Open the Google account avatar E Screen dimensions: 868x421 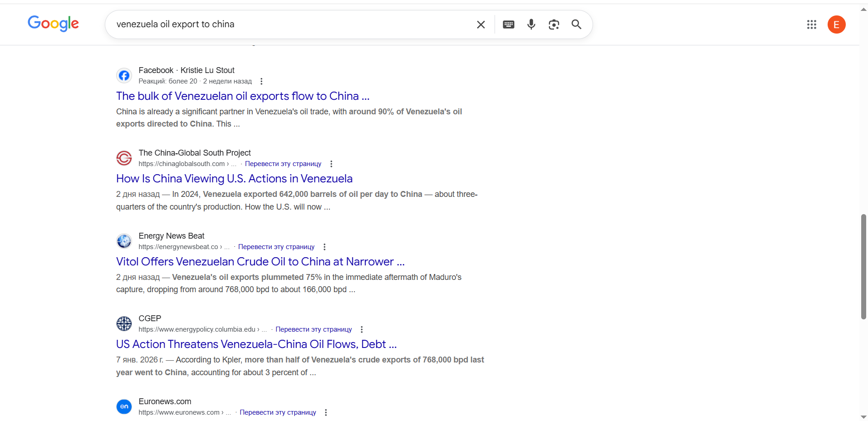[x=836, y=24]
